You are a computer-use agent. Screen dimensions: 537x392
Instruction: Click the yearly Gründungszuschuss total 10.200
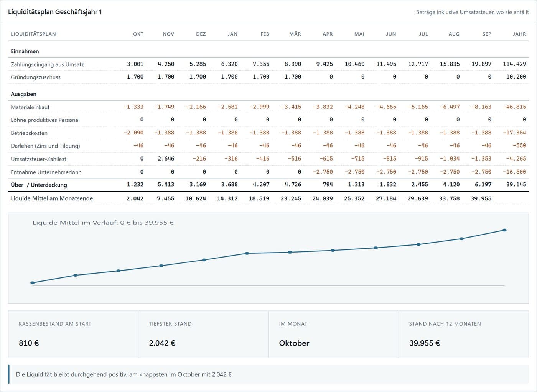tap(516, 77)
